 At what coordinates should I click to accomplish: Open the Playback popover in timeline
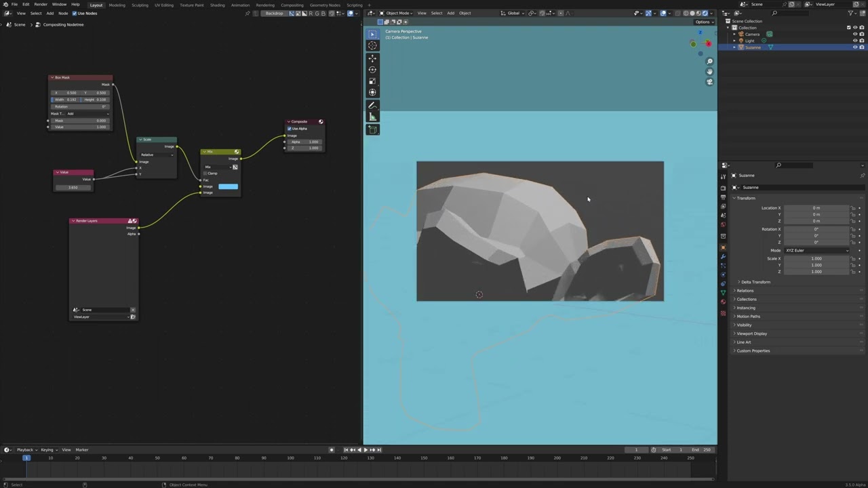coord(26,450)
